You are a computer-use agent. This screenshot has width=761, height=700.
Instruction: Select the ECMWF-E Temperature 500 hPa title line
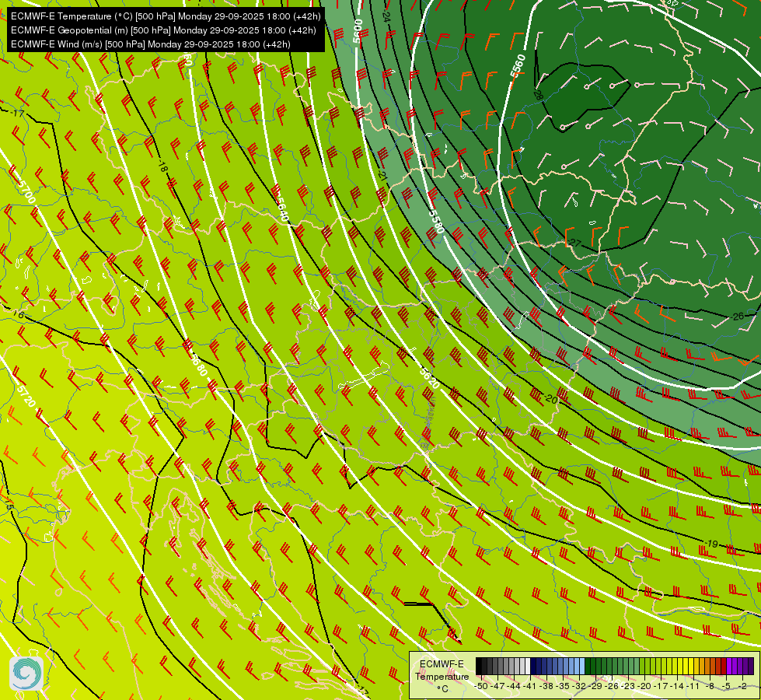(166, 16)
